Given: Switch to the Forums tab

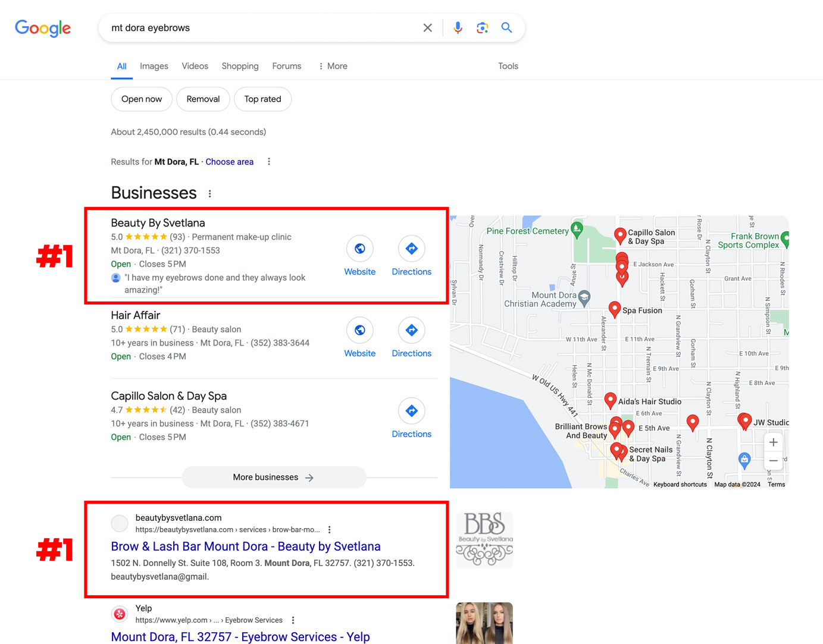Looking at the screenshot, I should 287,66.
